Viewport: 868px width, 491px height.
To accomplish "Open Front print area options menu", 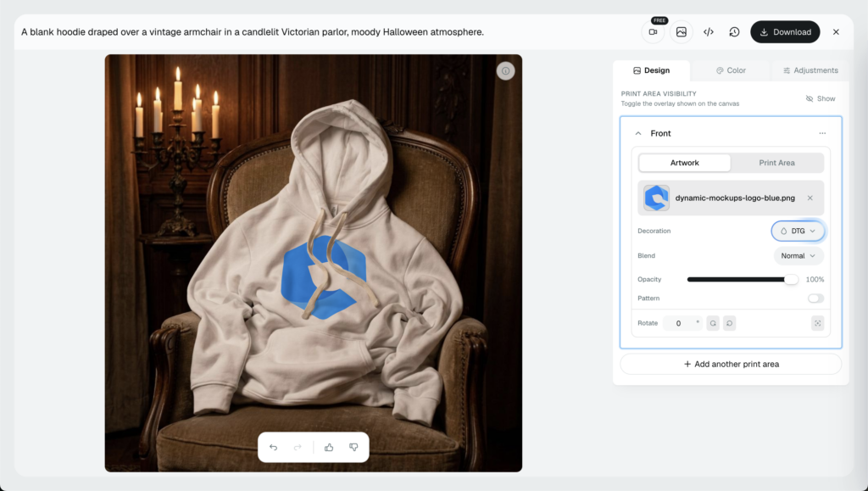I will point(822,133).
